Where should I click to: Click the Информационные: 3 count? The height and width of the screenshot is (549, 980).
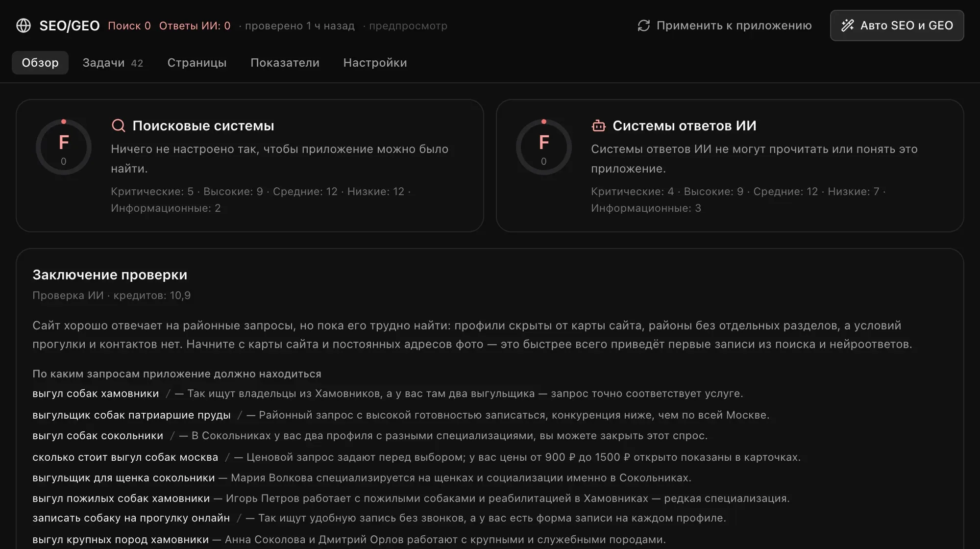pyautogui.click(x=646, y=208)
